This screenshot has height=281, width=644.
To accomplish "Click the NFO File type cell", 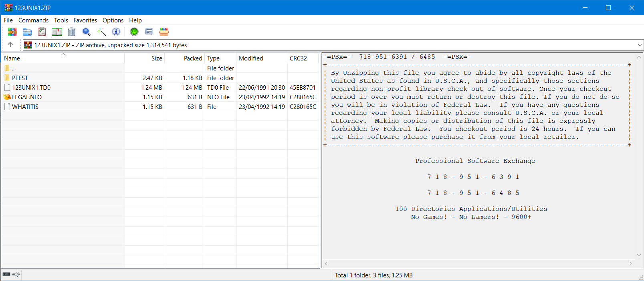I will click(218, 97).
